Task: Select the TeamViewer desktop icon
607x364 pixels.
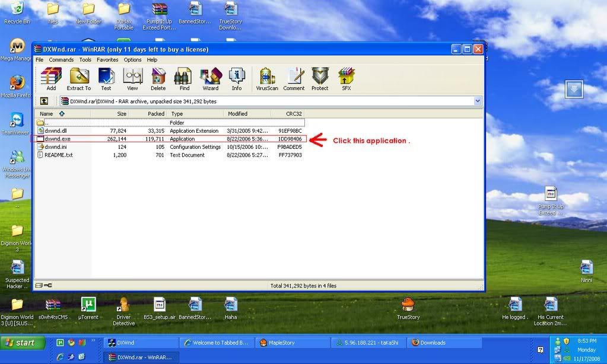Action: pos(16,124)
